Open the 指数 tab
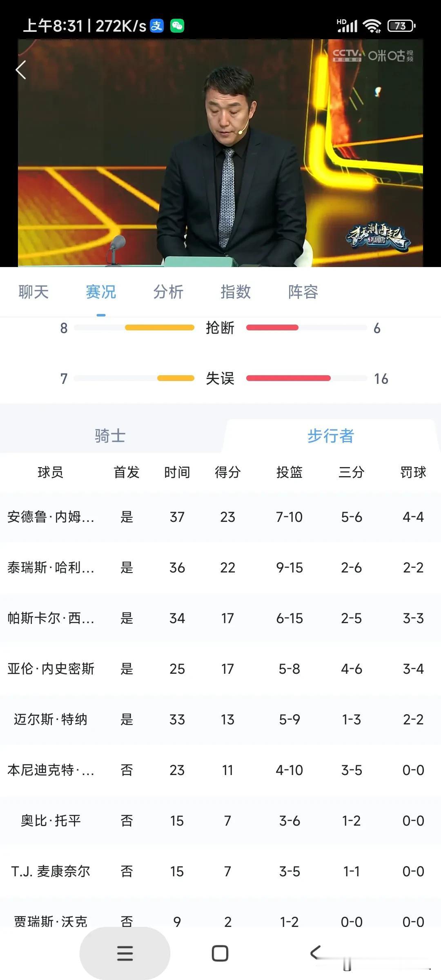The image size is (441, 980). click(x=236, y=292)
